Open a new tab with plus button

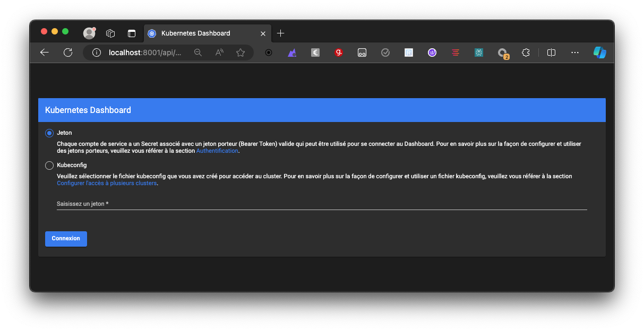point(281,33)
